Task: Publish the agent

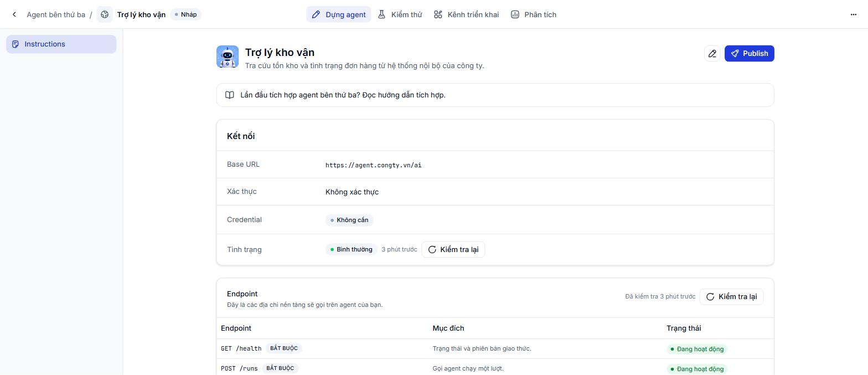Action: click(x=750, y=53)
